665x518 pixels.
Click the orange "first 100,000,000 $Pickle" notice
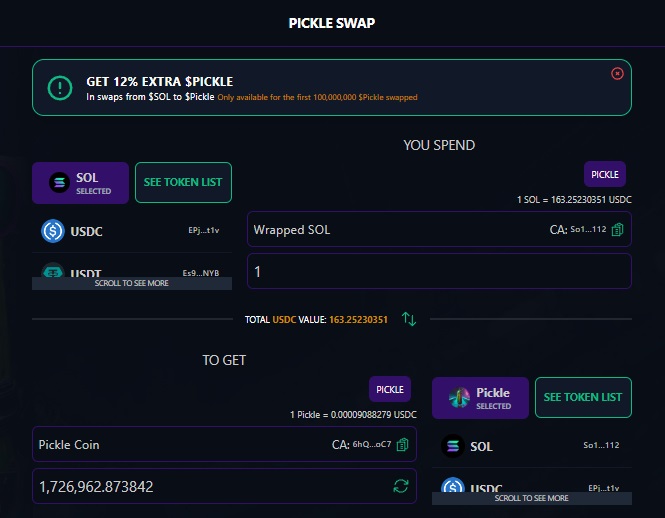tap(317, 98)
